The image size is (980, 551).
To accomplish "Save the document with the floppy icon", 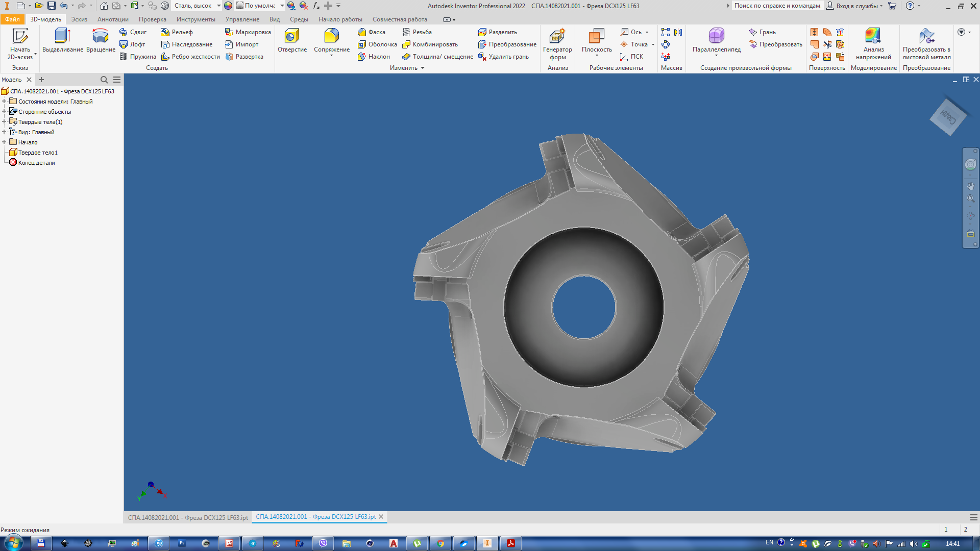I will [52, 6].
